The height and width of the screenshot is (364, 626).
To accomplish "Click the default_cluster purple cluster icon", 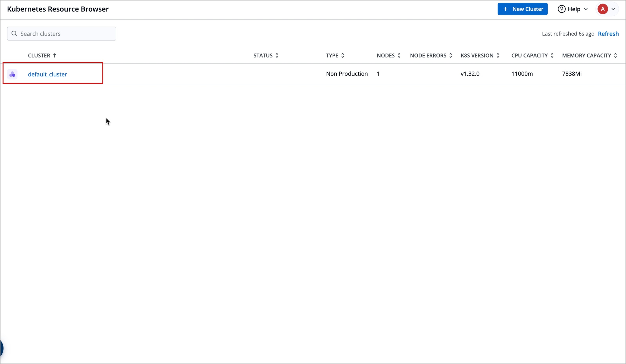I will 12,74.
